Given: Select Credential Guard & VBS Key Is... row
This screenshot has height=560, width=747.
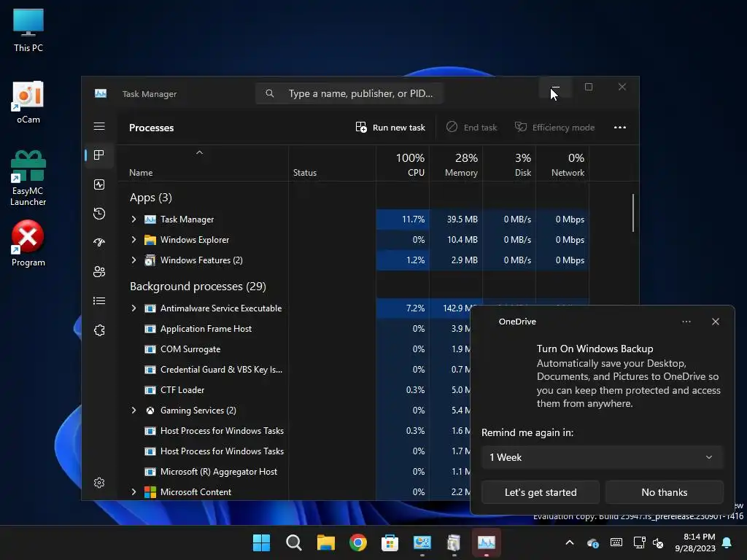Looking at the screenshot, I should click(x=294, y=370).
